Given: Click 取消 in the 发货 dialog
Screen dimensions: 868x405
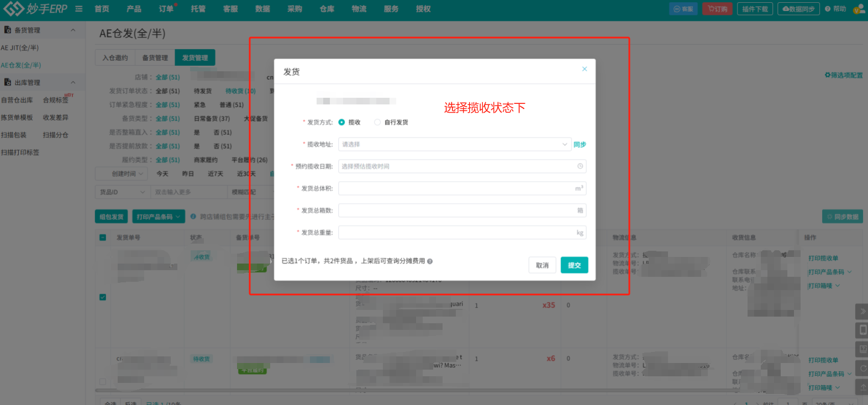Looking at the screenshot, I should pos(543,265).
